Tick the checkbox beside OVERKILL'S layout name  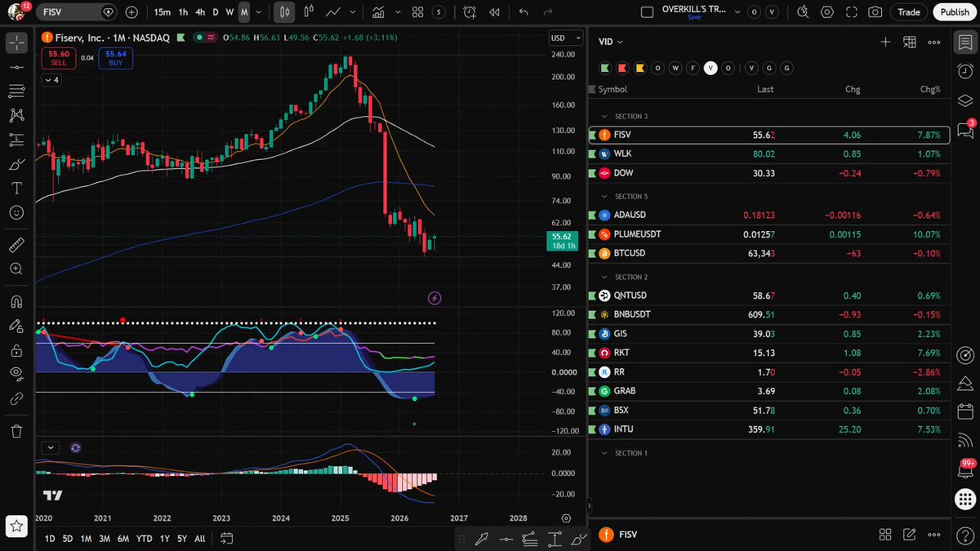click(x=648, y=12)
